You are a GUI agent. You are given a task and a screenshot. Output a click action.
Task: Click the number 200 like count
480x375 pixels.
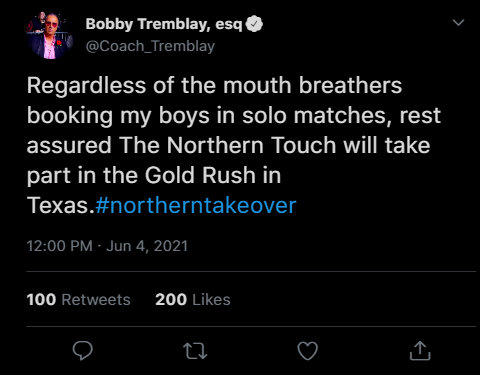(x=171, y=299)
